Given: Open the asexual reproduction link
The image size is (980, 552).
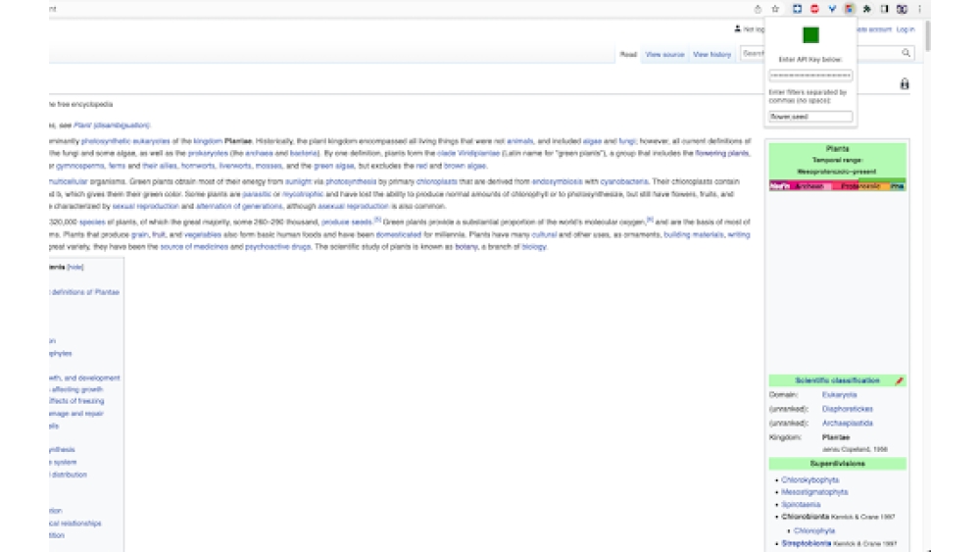Looking at the screenshot, I should tap(353, 206).
